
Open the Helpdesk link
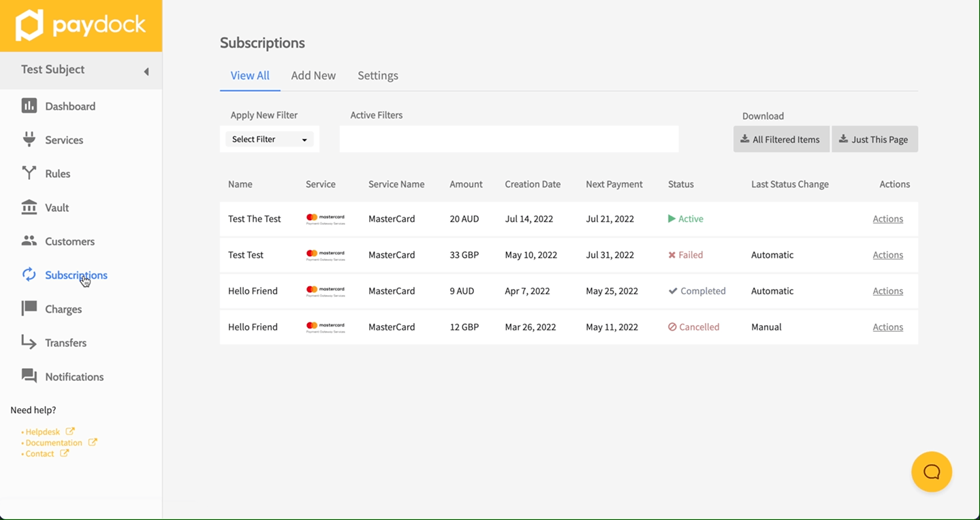pos(43,431)
